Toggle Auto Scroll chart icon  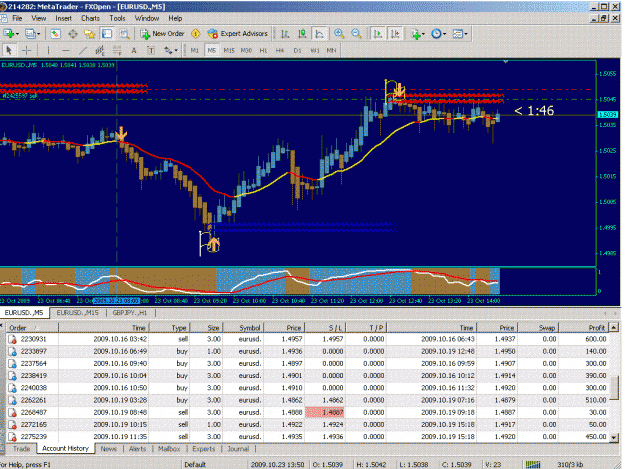click(x=378, y=34)
